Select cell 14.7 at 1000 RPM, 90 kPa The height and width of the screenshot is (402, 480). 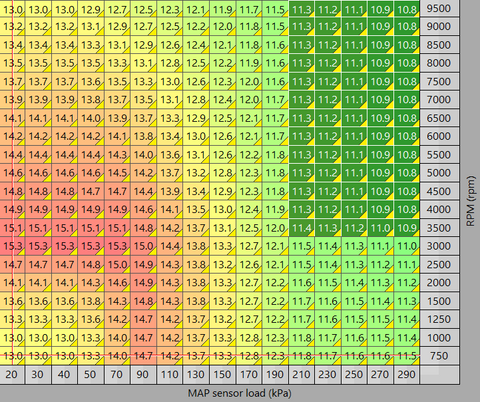pos(144,338)
